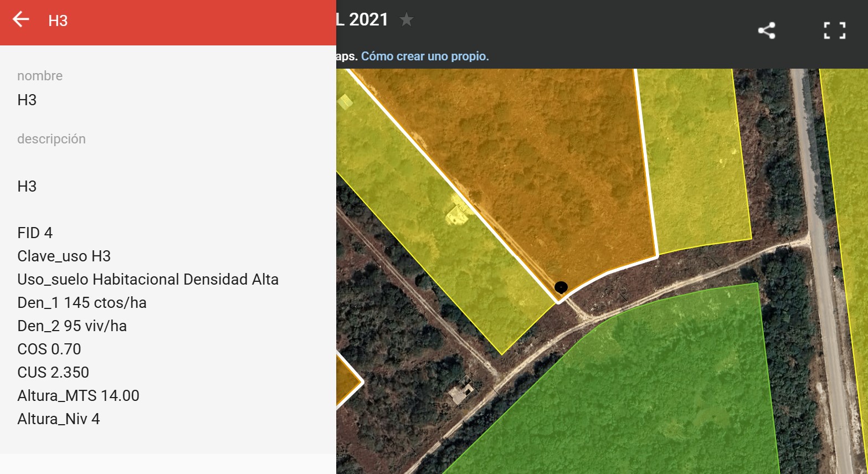This screenshot has width=868, height=474.
Task: Click the COS 0.70 attribute line
Action: pos(49,349)
